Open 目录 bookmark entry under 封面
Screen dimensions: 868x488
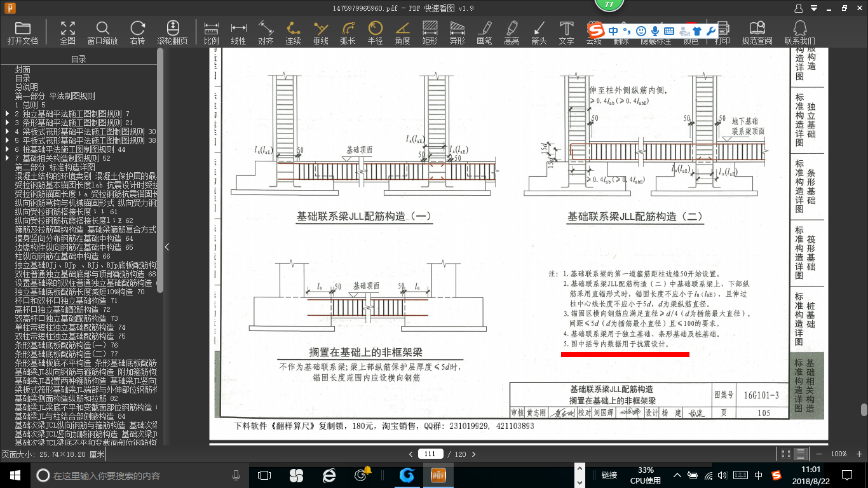[x=23, y=78]
